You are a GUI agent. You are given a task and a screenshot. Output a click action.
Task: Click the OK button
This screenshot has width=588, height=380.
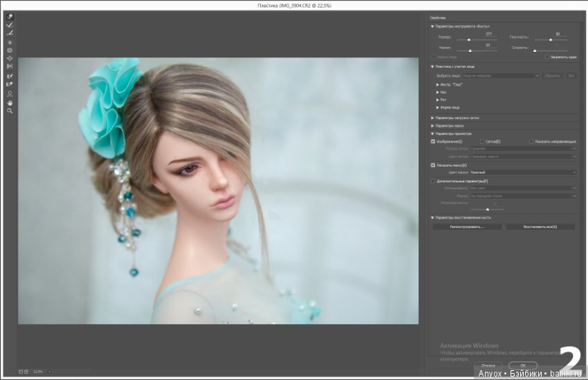click(x=523, y=365)
